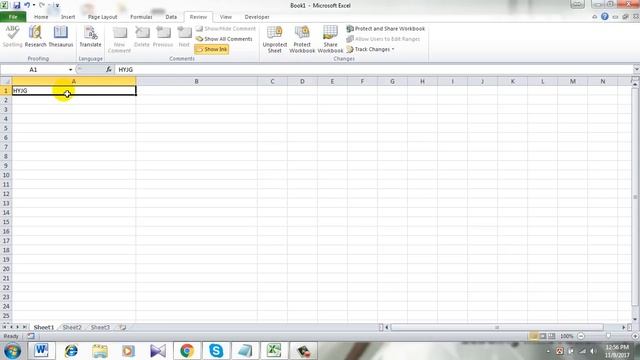Click Show All Comments
640x360 pixels.
(224, 39)
